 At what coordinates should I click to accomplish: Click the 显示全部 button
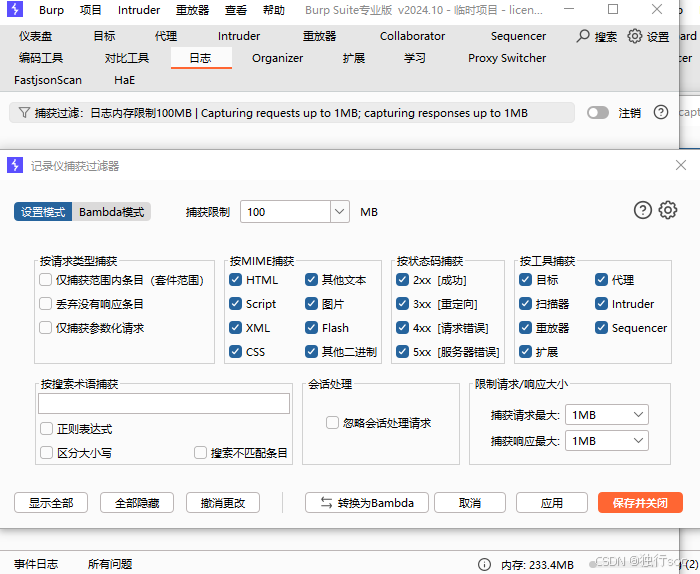pos(51,503)
